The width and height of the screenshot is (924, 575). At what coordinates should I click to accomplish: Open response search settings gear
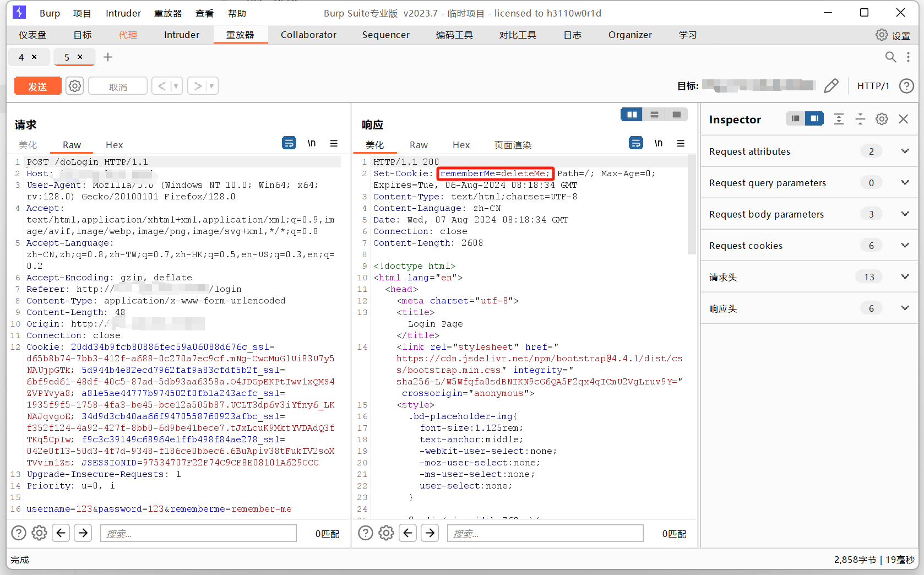pos(386,533)
